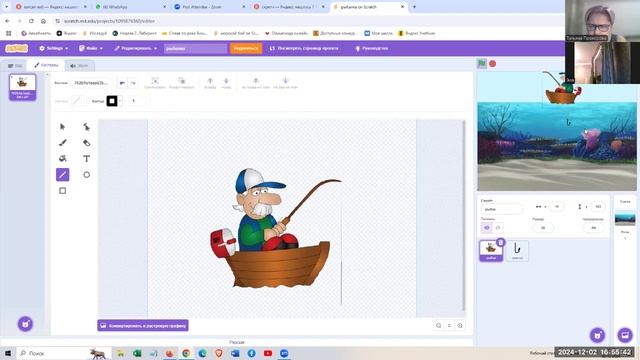
Task: Select the arrow Select tool
Action: [62, 127]
